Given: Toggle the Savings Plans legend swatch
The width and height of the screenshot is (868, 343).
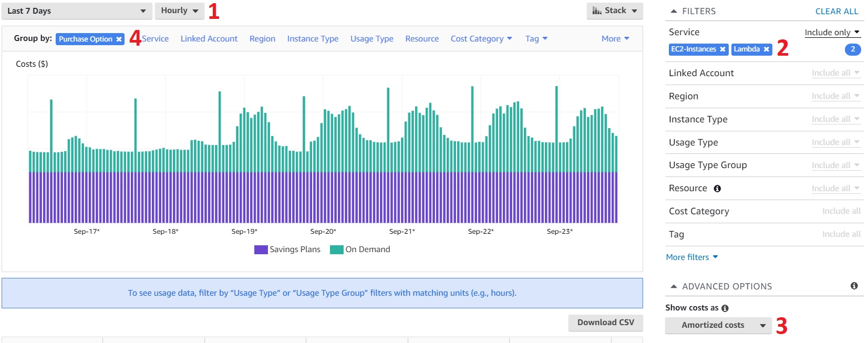Looking at the screenshot, I should coord(261,250).
